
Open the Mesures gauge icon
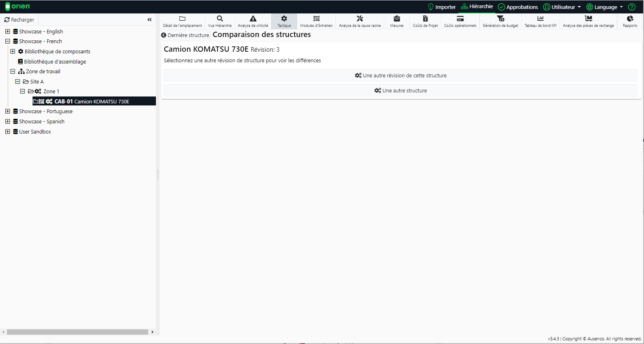396,19
